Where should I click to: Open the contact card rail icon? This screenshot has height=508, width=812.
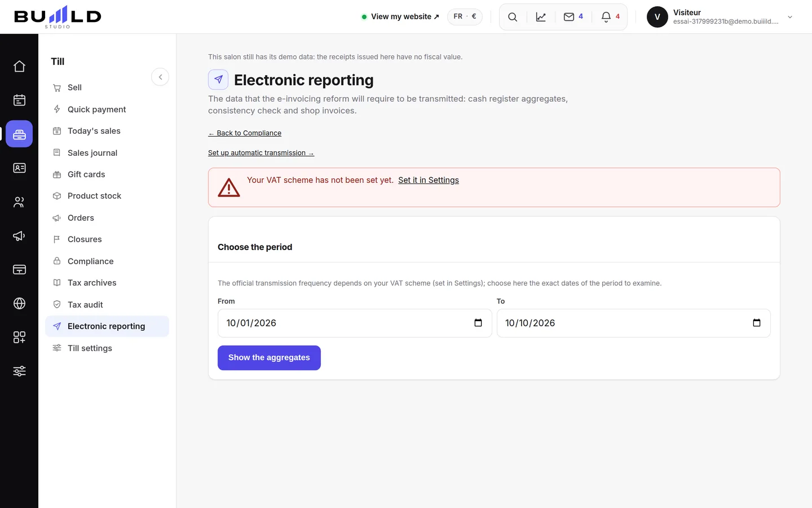[x=19, y=168]
